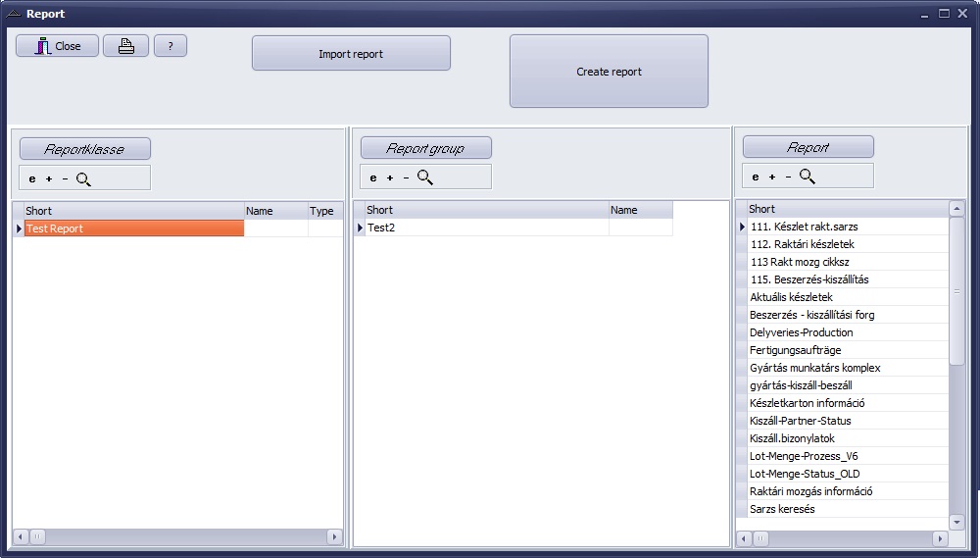The width and height of the screenshot is (980, 558).
Task: Click magnifier search icon in Report panel
Action: 807,177
